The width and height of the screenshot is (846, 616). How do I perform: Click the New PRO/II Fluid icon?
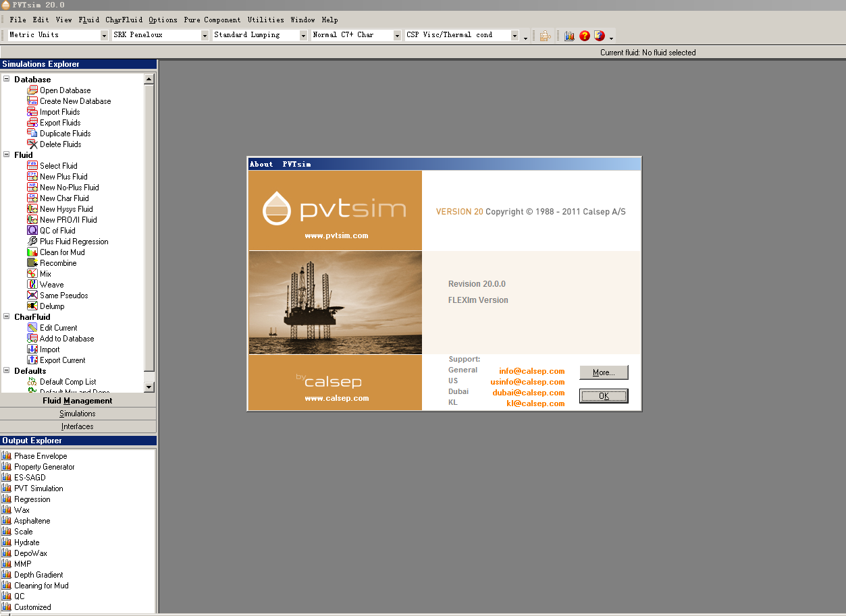pyautogui.click(x=32, y=219)
